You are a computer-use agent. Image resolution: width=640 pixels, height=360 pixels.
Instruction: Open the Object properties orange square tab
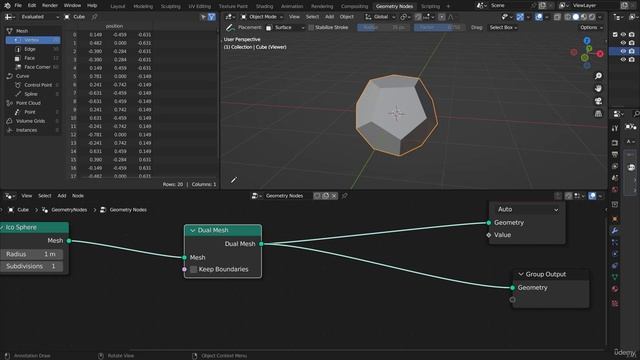click(615, 220)
